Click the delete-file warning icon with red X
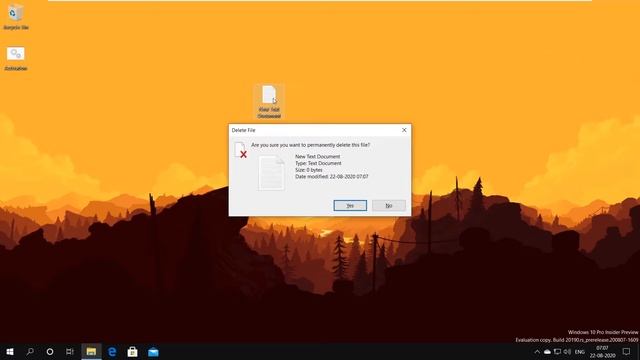This screenshot has height=360, width=640. (240, 150)
